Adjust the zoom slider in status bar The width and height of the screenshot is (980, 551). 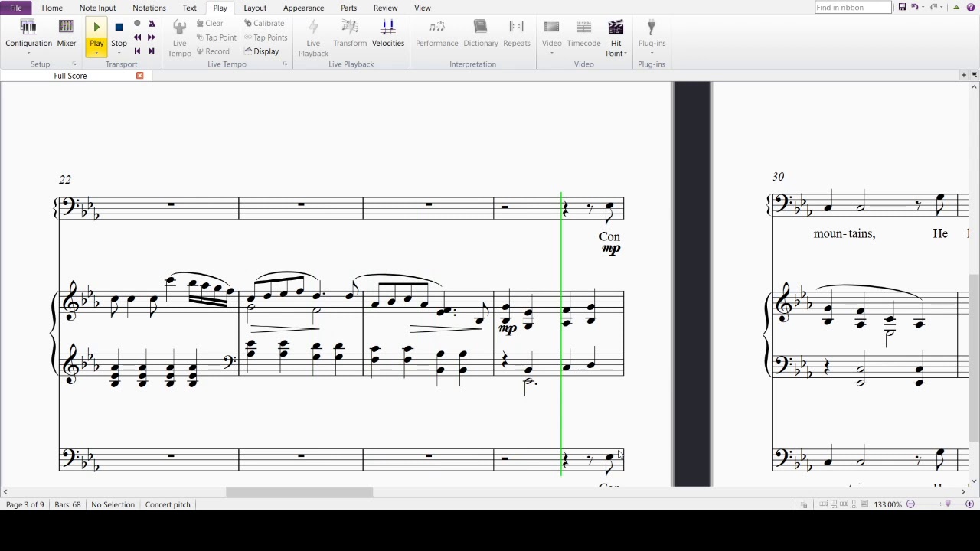(948, 504)
